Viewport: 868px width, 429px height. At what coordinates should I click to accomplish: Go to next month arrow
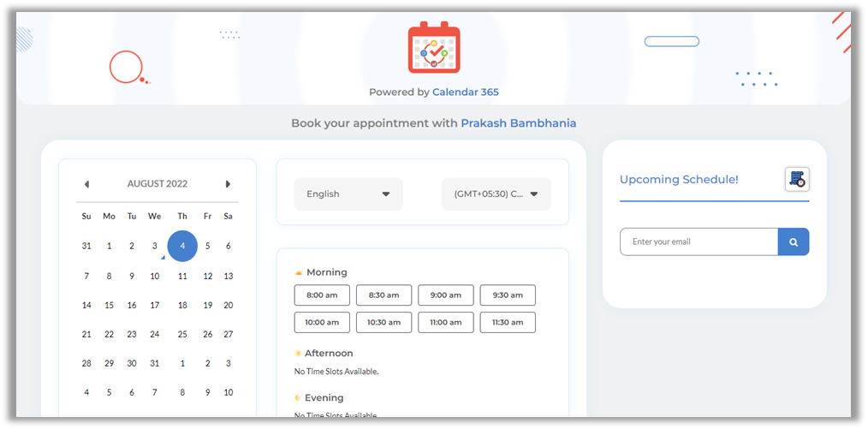(228, 184)
